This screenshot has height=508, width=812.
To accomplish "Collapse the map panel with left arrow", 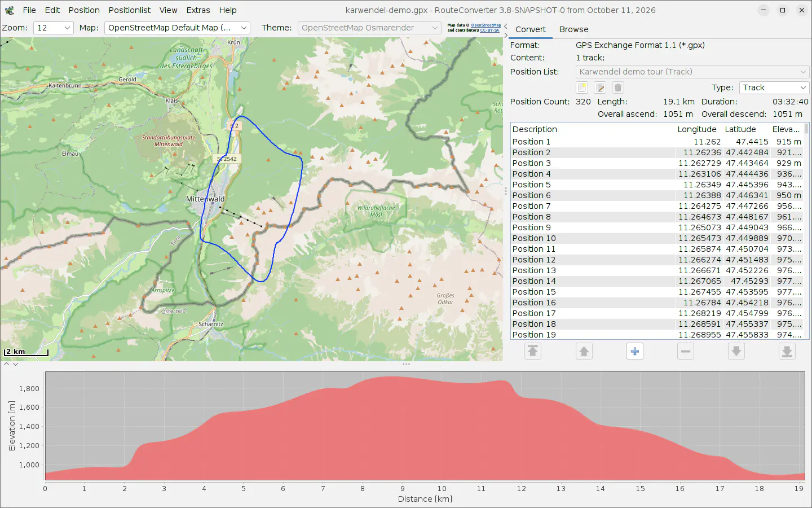I will pyautogui.click(x=506, y=26).
